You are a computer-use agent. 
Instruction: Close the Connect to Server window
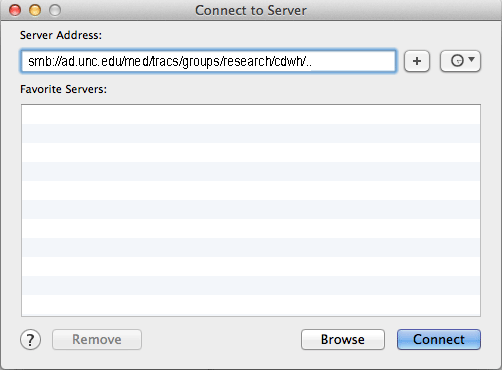[15, 10]
